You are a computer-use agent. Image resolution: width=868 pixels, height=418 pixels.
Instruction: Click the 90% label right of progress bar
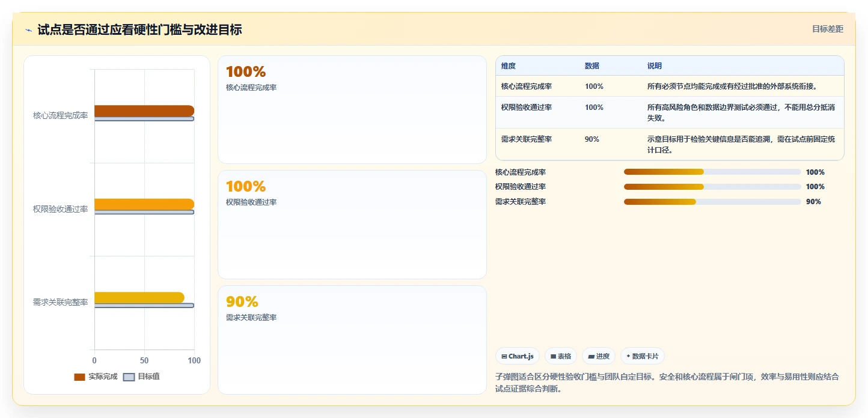(813, 202)
